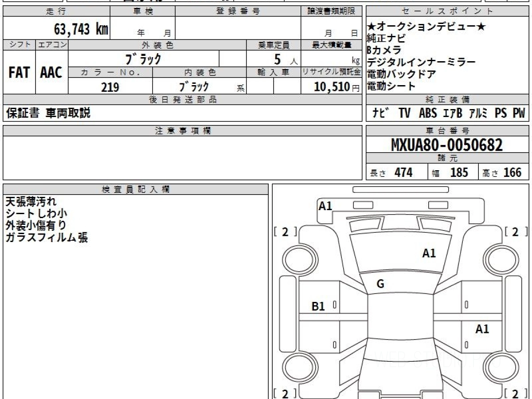Click the エアB equipment code
Image resolution: width=532 pixels, height=399 pixels.
[453, 113]
